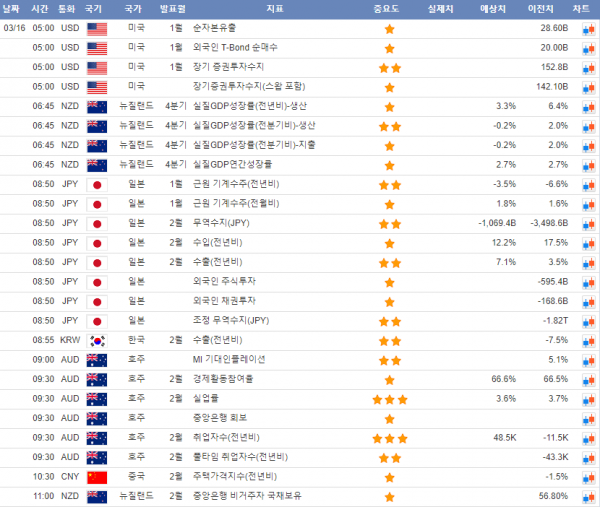Open chart icon for 주택가격지수(전년비) row
Viewport: 600px width, 507px height.
(587, 477)
